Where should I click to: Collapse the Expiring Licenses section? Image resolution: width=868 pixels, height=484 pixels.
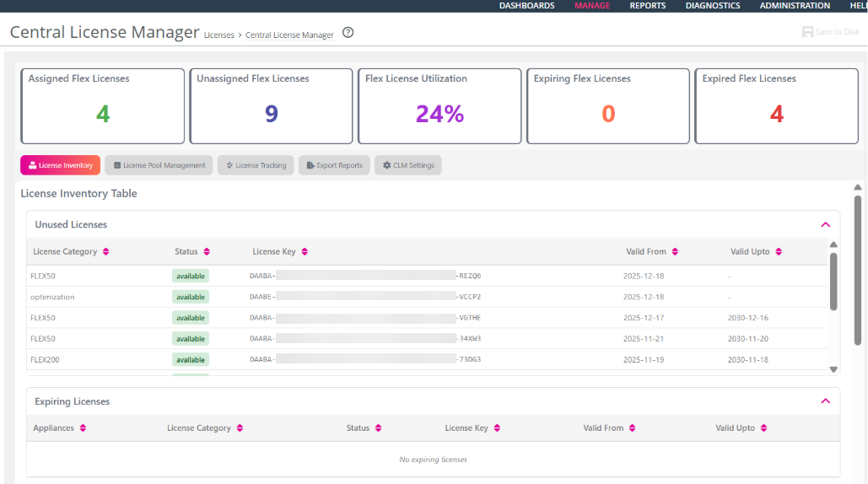click(825, 401)
